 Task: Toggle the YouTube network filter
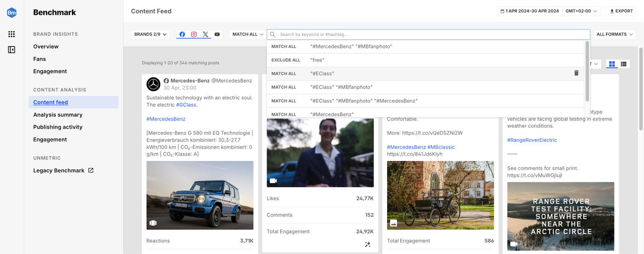217,35
